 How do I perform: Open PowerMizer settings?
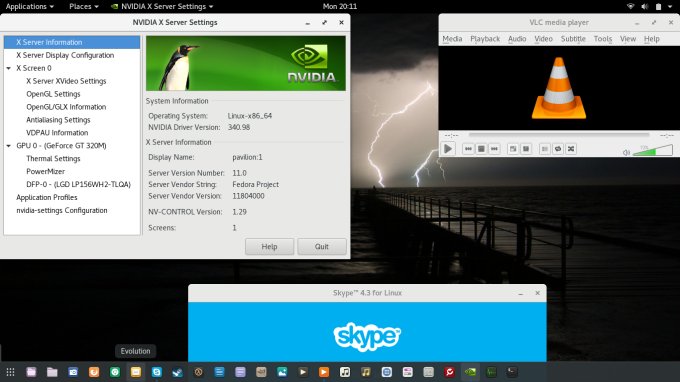click(46, 171)
